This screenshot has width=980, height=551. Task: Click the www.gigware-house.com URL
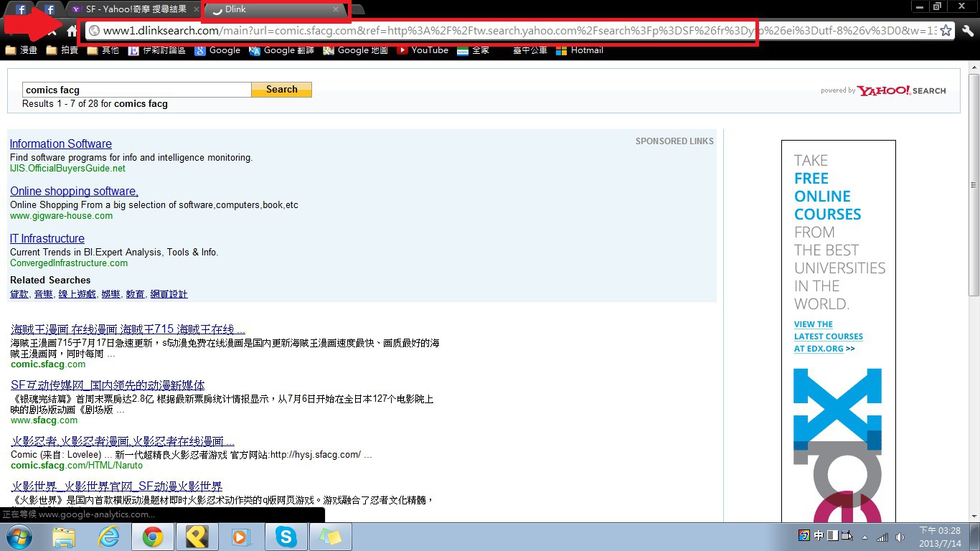point(61,216)
